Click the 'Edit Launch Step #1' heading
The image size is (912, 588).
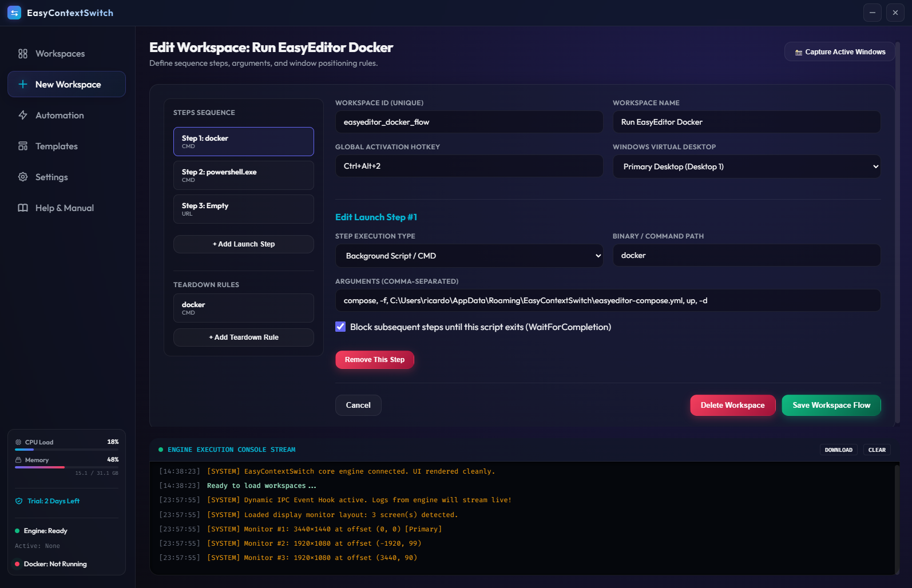376,217
